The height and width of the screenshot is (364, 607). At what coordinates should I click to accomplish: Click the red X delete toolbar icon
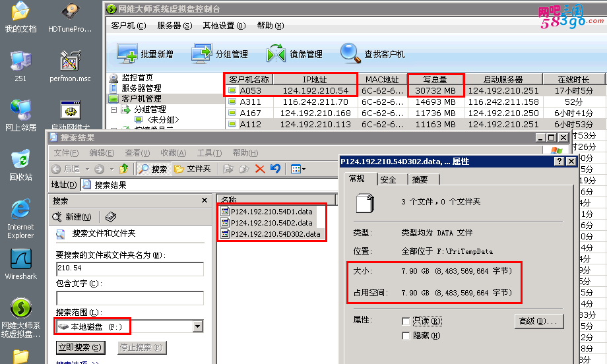[260, 169]
